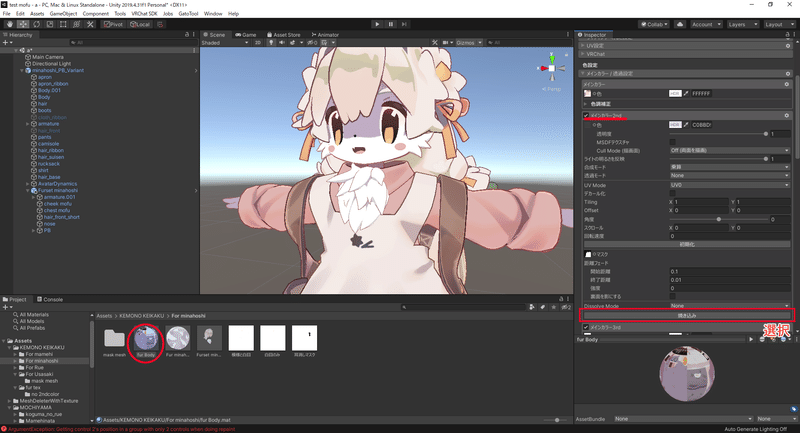The height and width of the screenshot is (433, 800).
Task: Toggle the メインカラー 3rd checkbox
Action: (x=586, y=327)
